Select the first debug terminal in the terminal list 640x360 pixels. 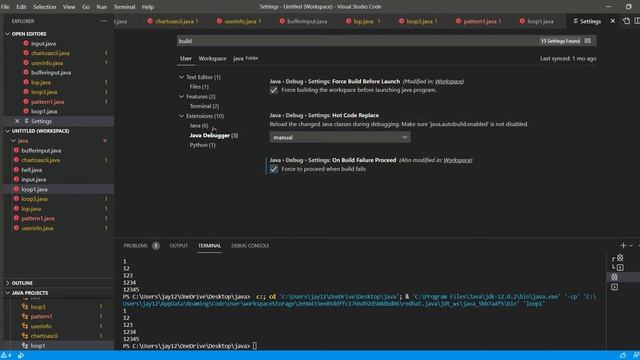pos(620,258)
